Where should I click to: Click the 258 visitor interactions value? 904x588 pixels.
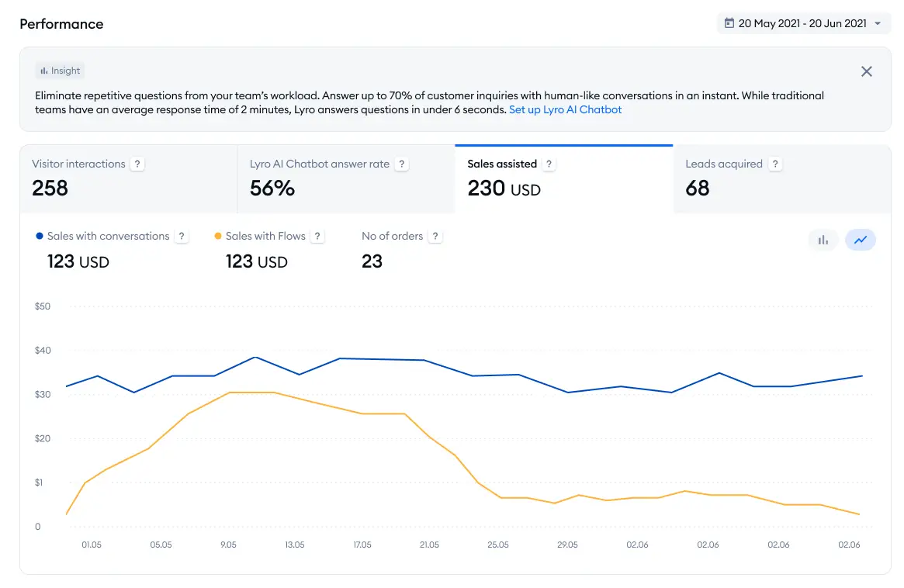click(50, 189)
